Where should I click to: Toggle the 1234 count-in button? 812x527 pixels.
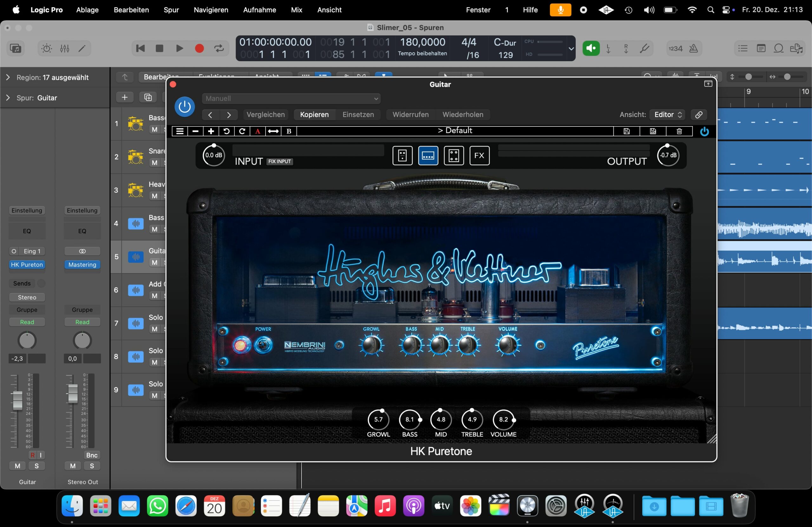[x=676, y=48]
